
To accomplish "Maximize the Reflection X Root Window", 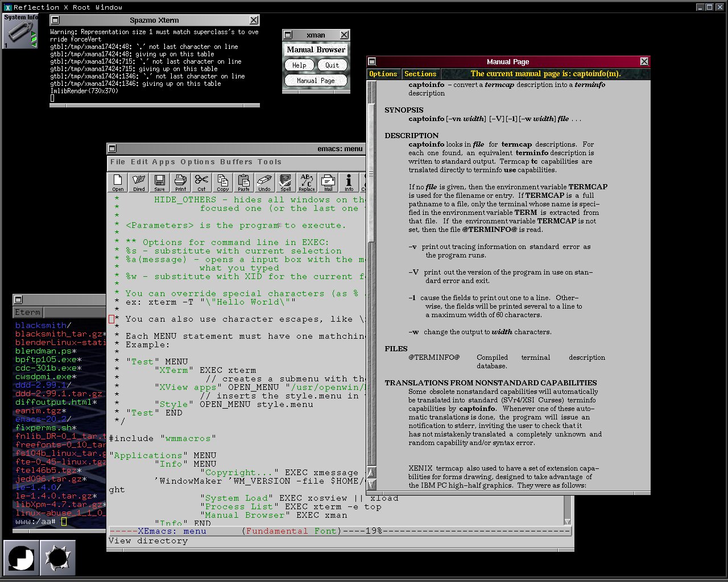I will pos(710,7).
